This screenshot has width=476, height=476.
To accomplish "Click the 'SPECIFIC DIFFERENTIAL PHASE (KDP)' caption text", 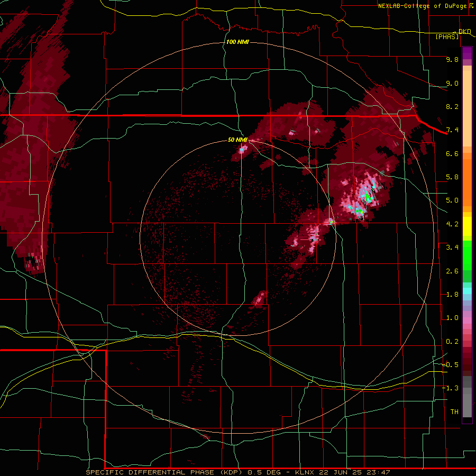I will point(164,472).
